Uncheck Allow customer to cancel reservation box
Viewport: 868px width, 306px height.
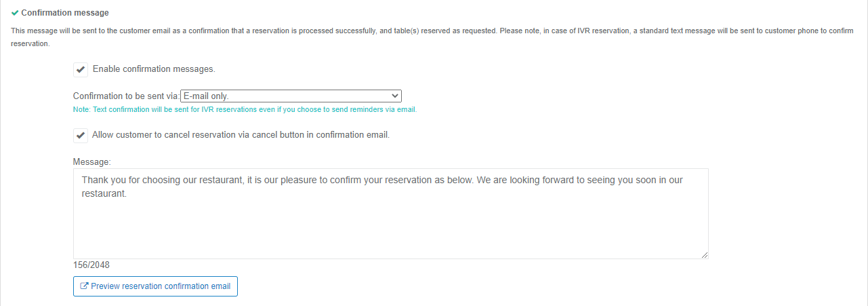[x=81, y=135]
